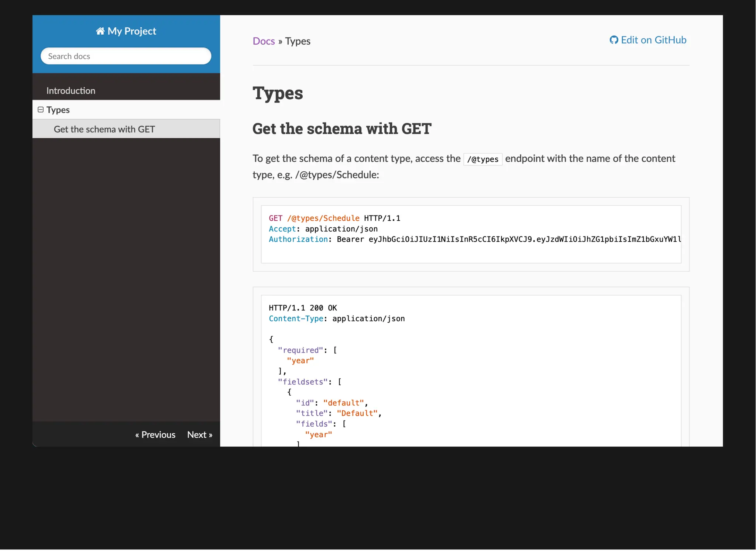Collapse the Types section minus icon
The image size is (756, 551).
(x=41, y=110)
